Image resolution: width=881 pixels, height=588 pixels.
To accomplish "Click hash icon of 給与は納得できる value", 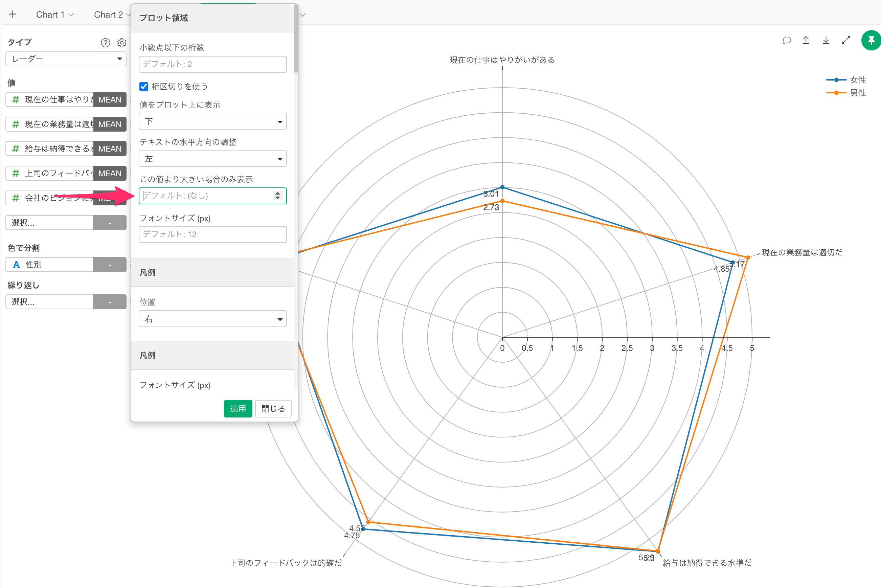I will (x=15, y=149).
